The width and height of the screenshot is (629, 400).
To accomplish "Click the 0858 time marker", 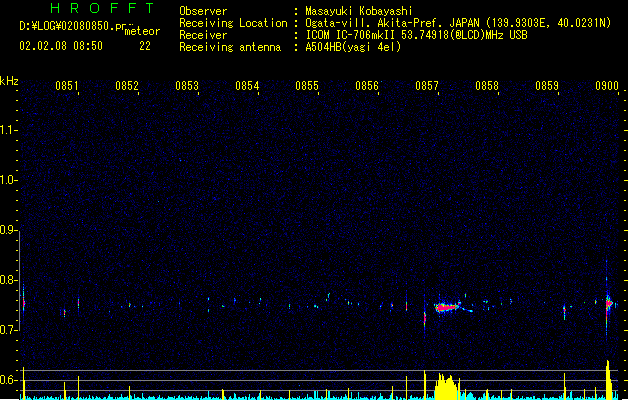I will [487, 86].
